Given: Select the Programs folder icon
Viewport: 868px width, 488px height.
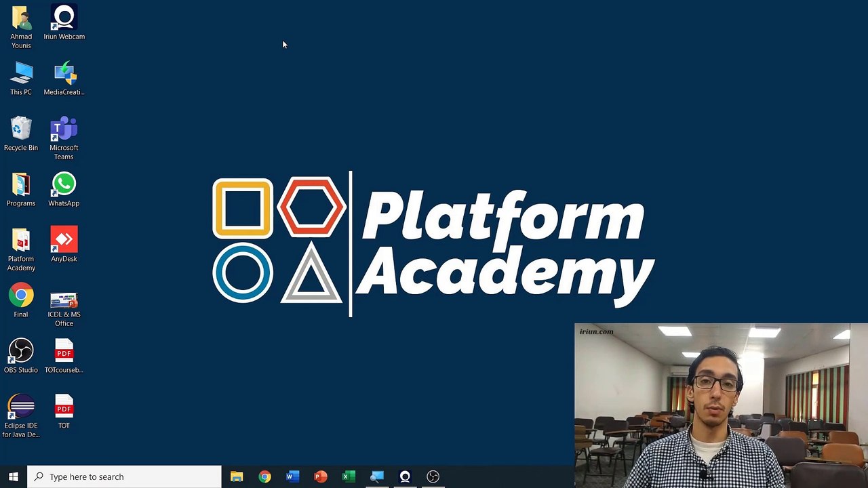Looking at the screenshot, I should pos(21,190).
